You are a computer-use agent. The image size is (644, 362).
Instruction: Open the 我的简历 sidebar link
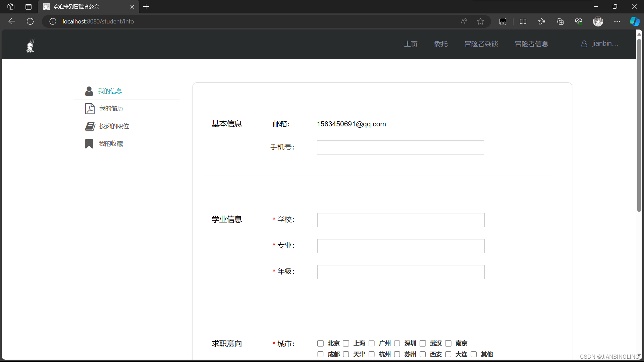(x=111, y=109)
